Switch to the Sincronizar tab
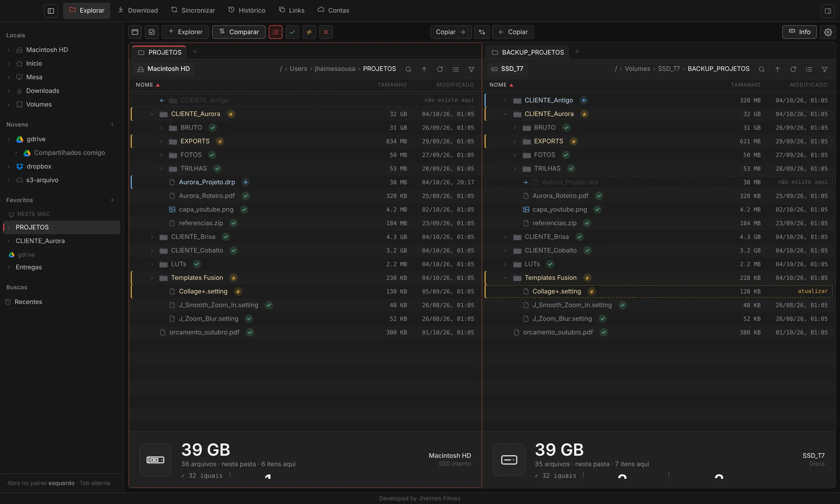This screenshot has width=840, height=504. (x=193, y=10)
